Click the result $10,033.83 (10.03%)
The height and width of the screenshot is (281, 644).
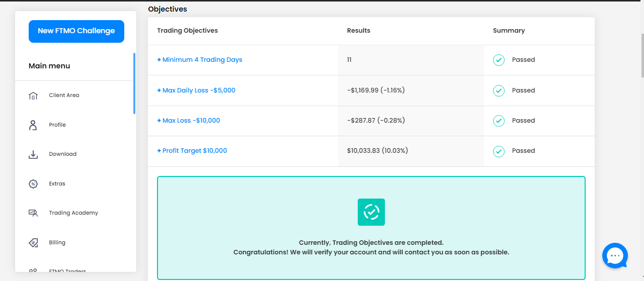coord(377,151)
